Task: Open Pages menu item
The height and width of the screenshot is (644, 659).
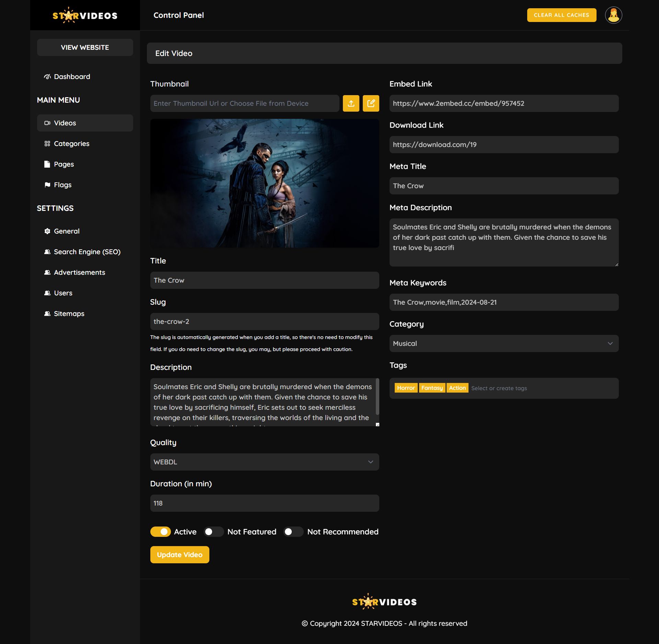Action: (85, 164)
